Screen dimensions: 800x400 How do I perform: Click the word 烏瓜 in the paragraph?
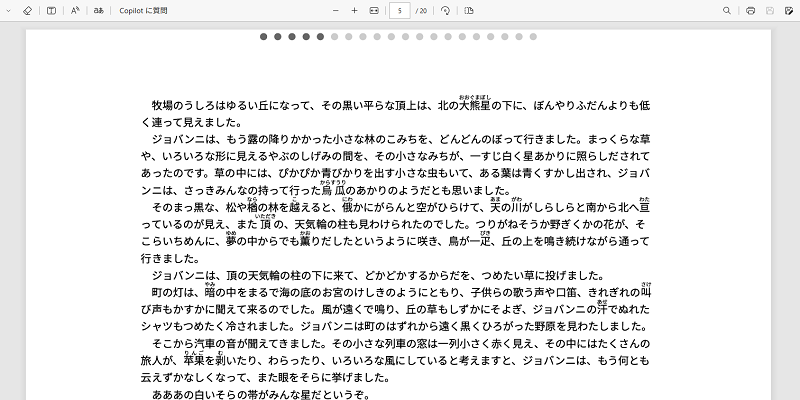click(x=334, y=189)
